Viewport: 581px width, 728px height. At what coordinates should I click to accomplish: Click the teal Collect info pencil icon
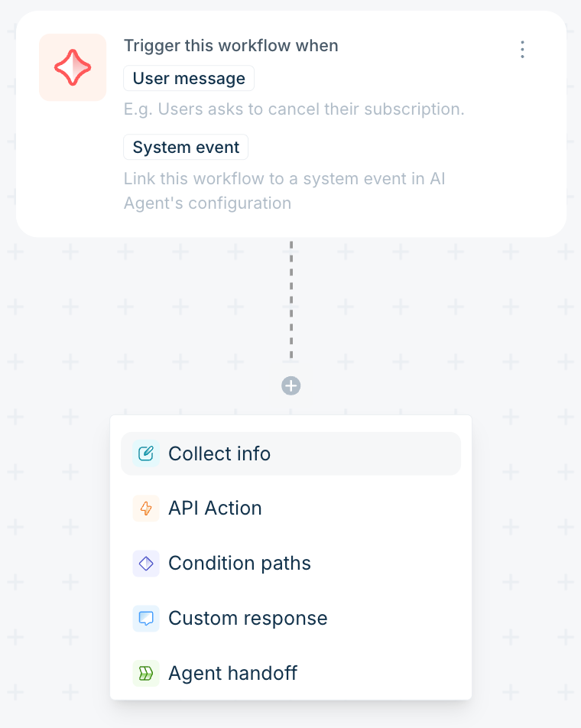146,453
